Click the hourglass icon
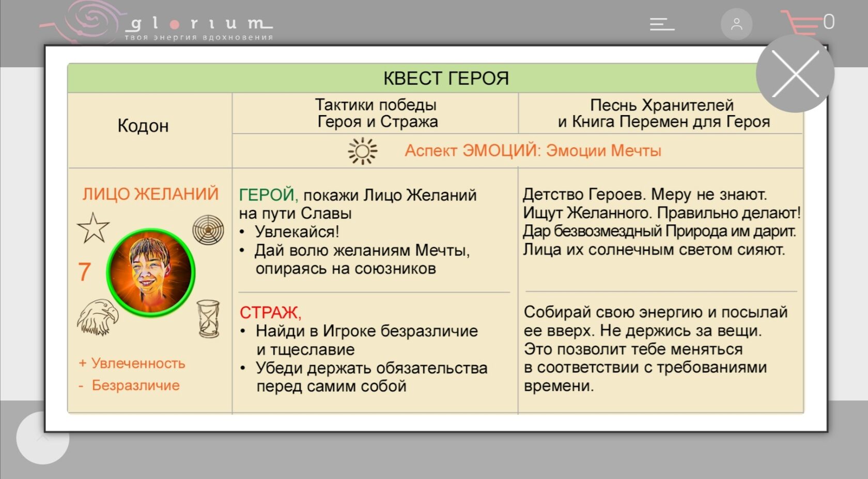Screen dimensions: 868x479 pyautogui.click(x=209, y=319)
